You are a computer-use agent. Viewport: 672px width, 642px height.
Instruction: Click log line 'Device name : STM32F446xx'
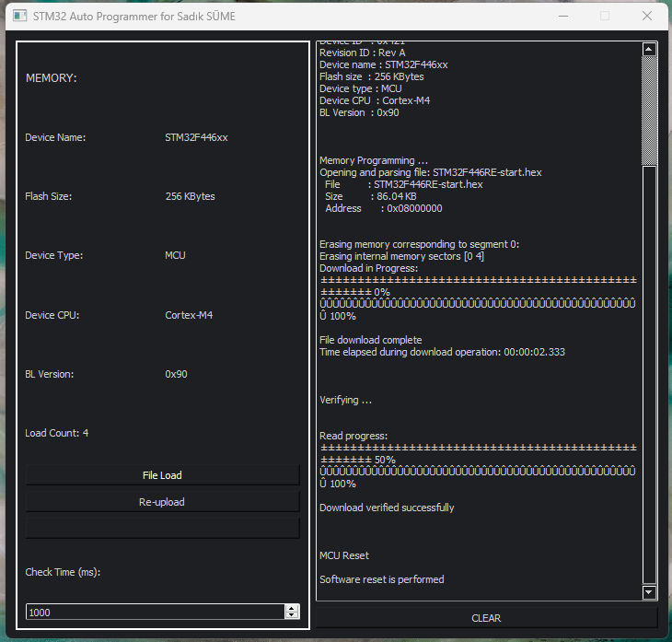tap(384, 64)
